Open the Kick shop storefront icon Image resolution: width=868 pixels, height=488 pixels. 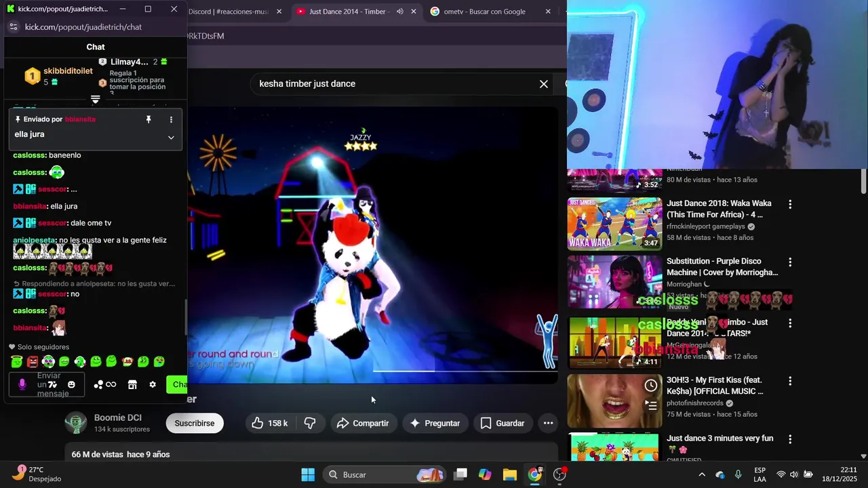tap(132, 384)
